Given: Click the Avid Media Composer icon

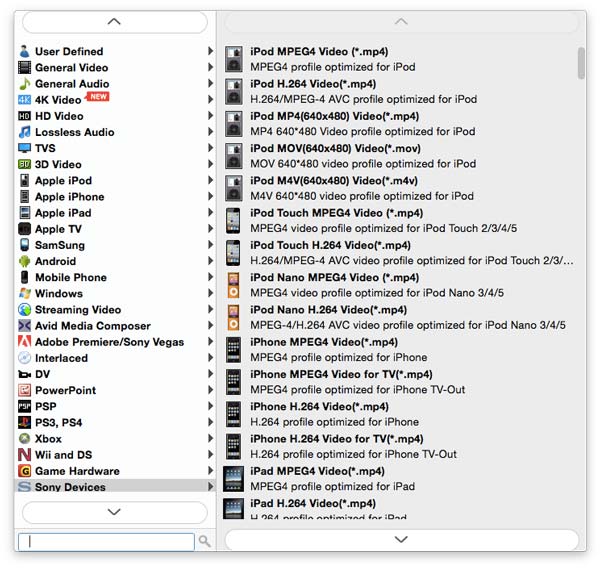Looking at the screenshot, I should [x=24, y=326].
